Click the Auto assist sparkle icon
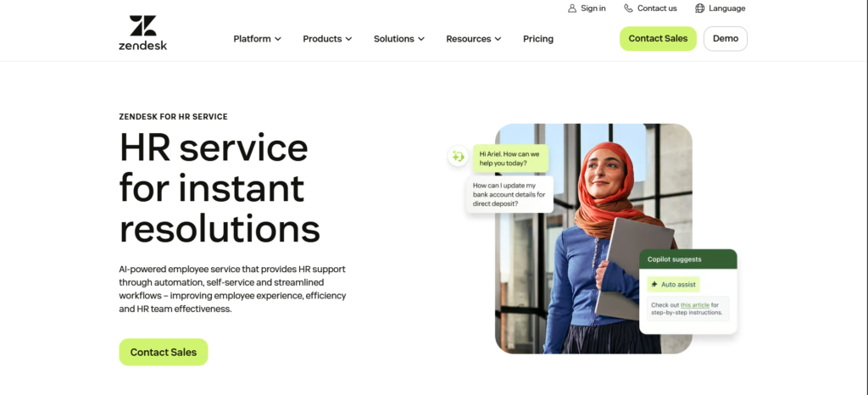The width and height of the screenshot is (868, 395). [x=654, y=284]
